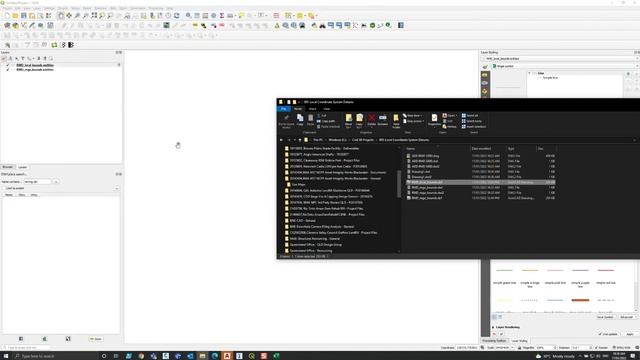Click the EPSG CRS button in status bar
Screen dimensions: 640x360
tap(623, 348)
